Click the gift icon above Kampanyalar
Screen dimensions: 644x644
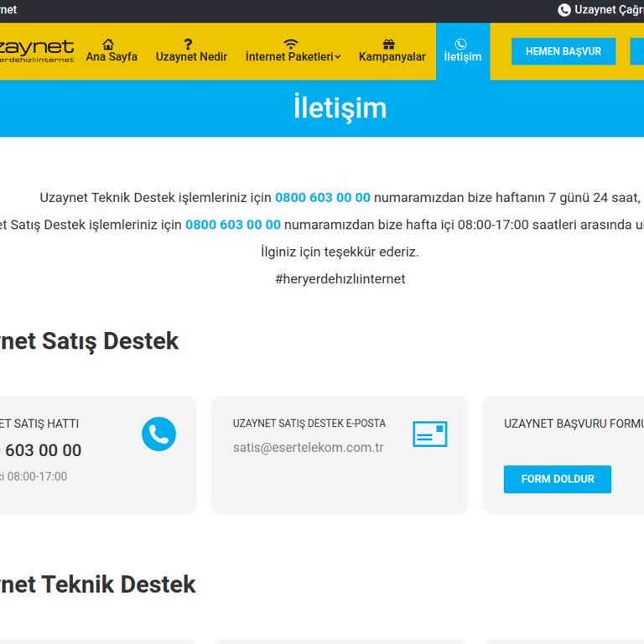click(388, 44)
